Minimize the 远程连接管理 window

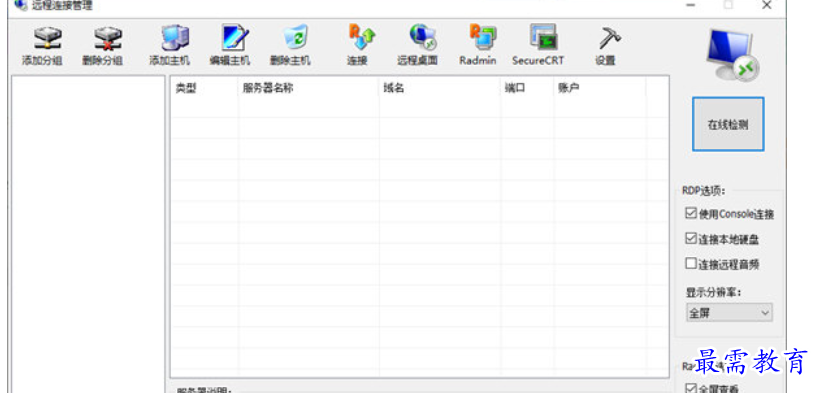click(x=691, y=5)
